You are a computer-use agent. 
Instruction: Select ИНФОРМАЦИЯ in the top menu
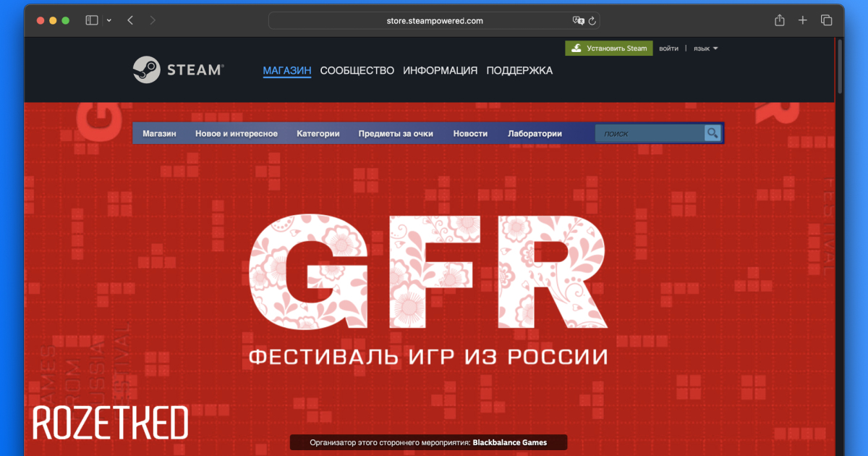(x=441, y=70)
